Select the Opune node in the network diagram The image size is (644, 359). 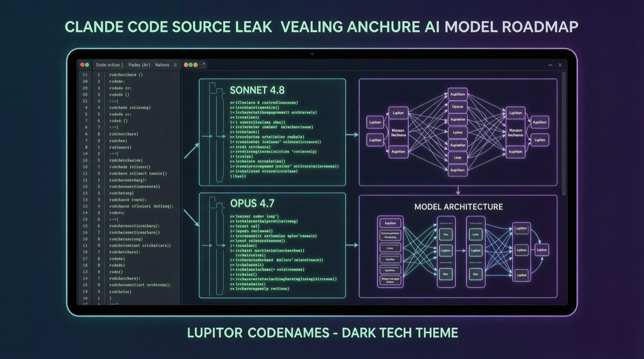point(458,106)
